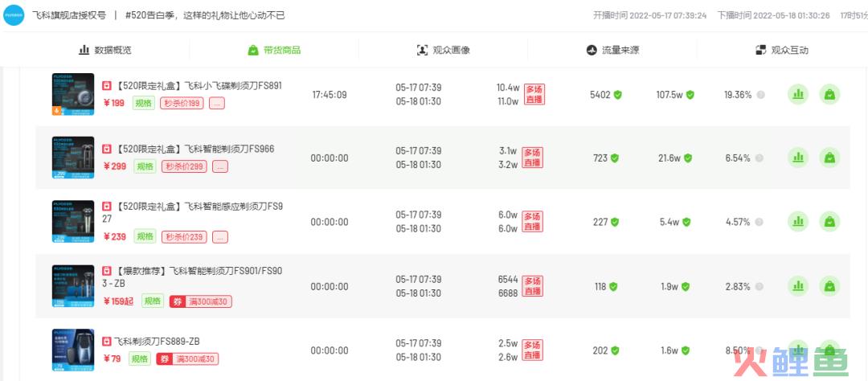The image size is (868, 381).
Task: Open 飞科剃须刀FS889-ZB product title
Action: point(157,341)
